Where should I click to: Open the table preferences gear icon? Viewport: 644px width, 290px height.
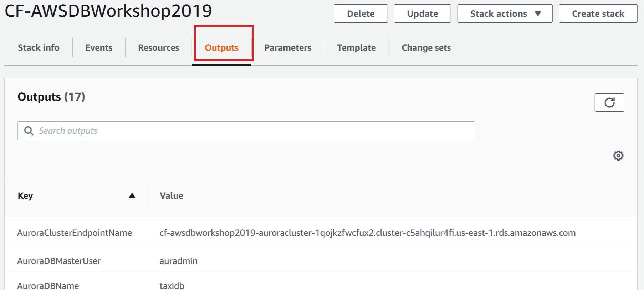click(x=618, y=156)
